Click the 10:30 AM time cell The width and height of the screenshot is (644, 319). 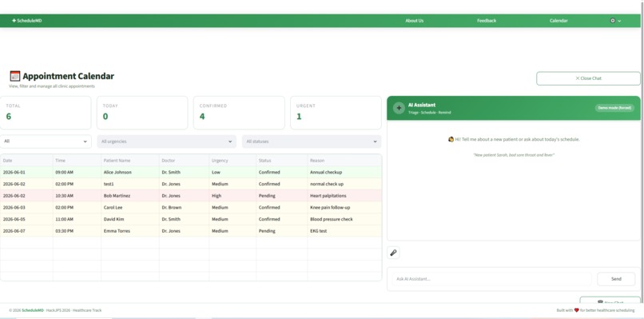[77, 196]
